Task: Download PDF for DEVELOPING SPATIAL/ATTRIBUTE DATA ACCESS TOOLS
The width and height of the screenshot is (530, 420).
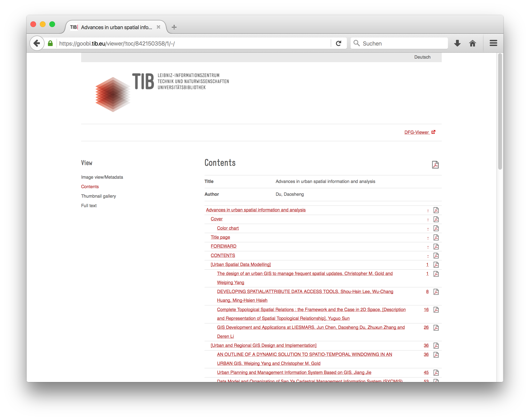Action: tap(436, 292)
